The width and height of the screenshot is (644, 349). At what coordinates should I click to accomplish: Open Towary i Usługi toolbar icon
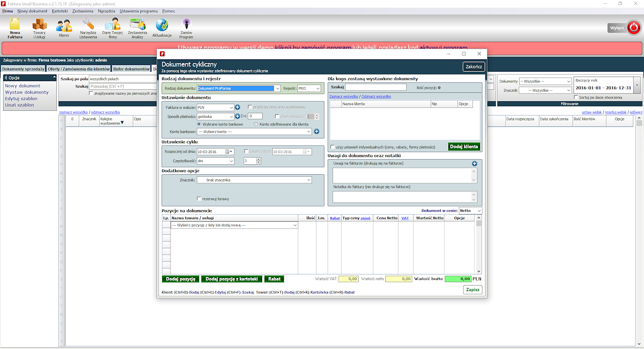coord(39,28)
